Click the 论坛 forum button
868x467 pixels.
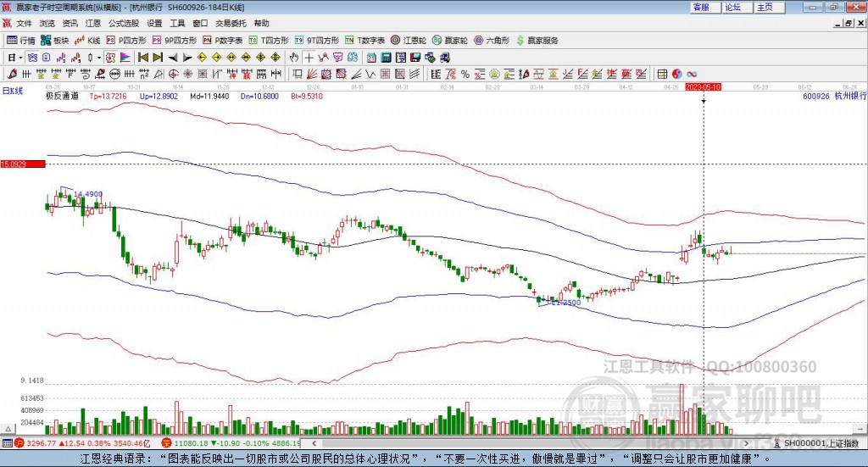[733, 7]
